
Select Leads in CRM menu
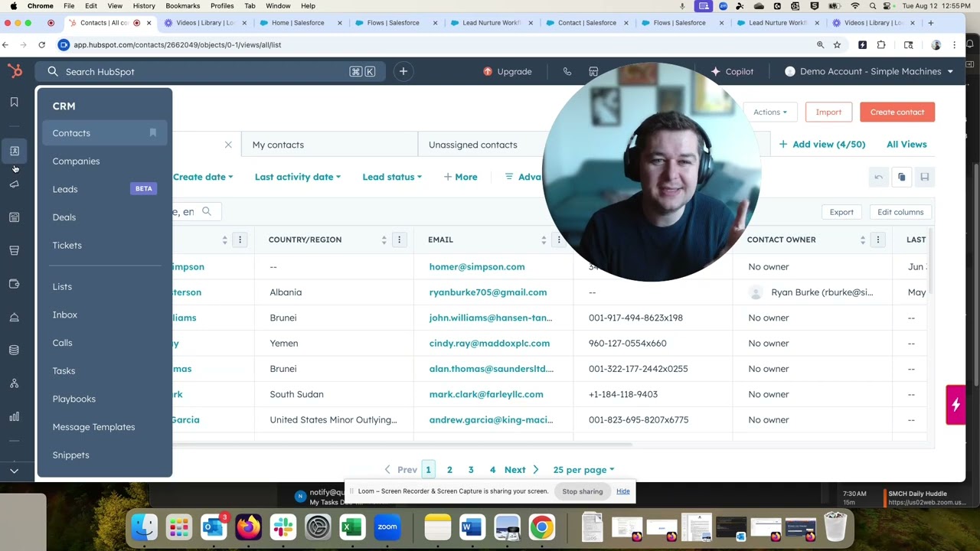click(65, 189)
